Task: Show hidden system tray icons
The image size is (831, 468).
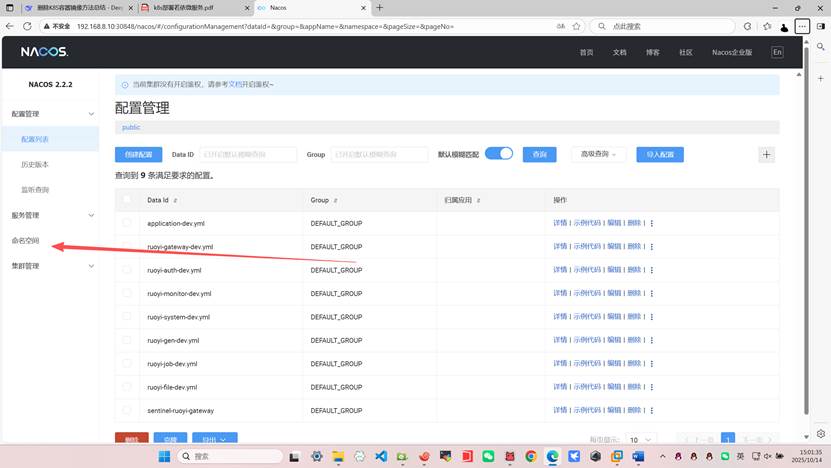Action: (662, 456)
